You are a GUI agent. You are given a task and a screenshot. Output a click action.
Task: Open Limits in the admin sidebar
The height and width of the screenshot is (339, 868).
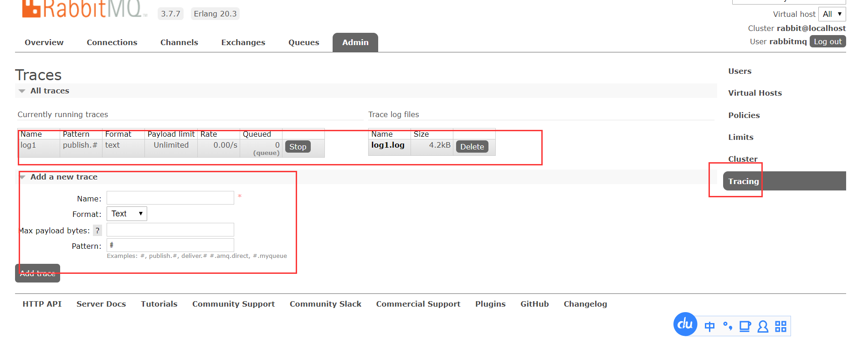coord(741,137)
